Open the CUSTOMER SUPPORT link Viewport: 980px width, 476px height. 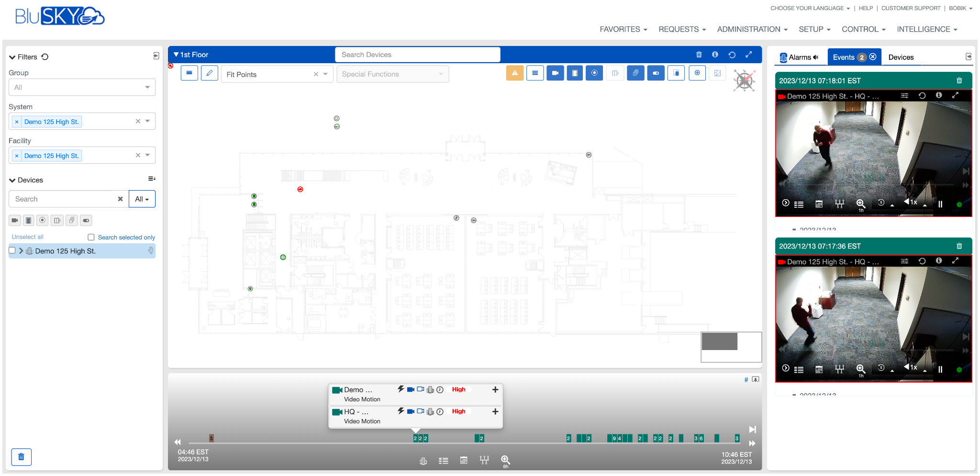pos(911,8)
